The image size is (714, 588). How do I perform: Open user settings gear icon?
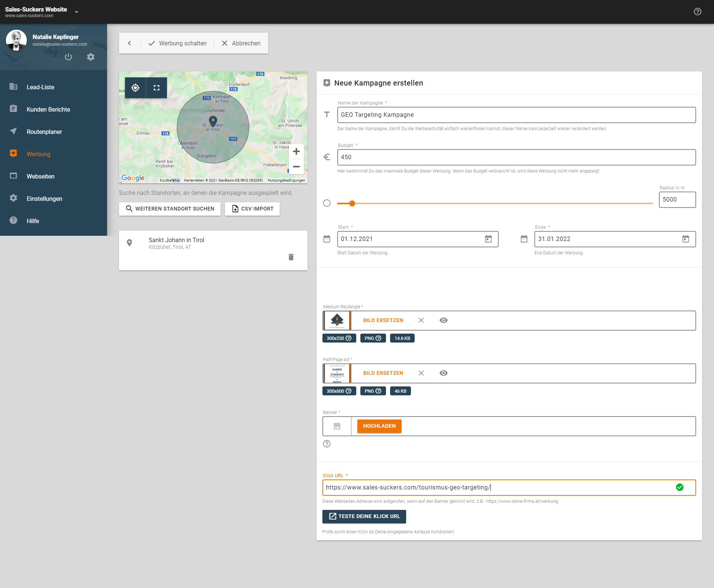click(x=91, y=57)
